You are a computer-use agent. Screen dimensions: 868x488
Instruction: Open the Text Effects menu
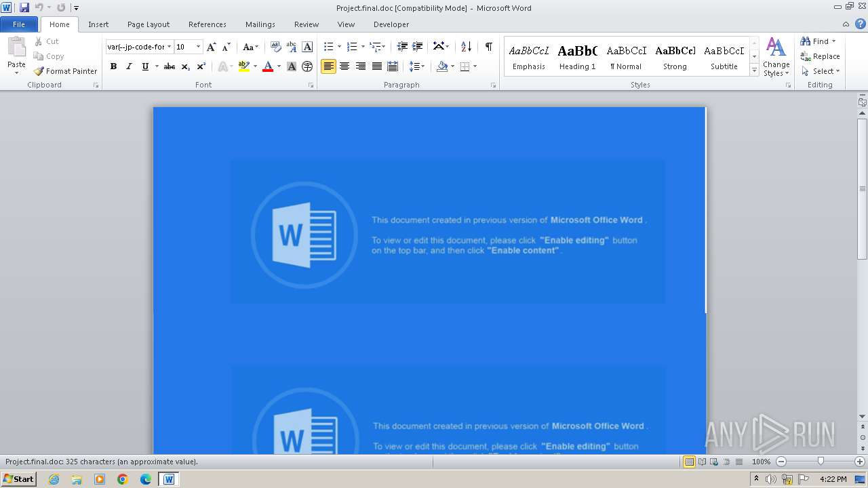pyautogui.click(x=224, y=66)
